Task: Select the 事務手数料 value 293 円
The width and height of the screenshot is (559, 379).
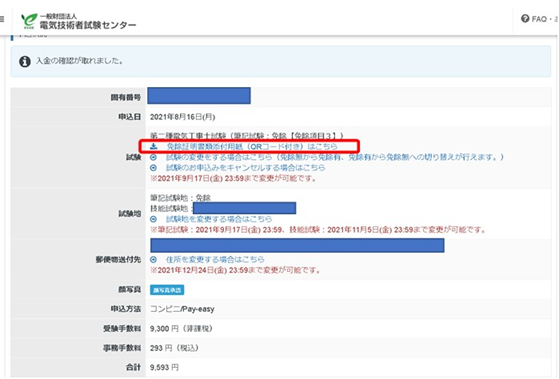Action: tap(174, 348)
